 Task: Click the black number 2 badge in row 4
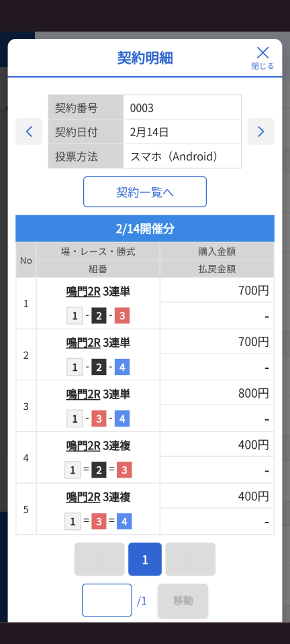click(x=99, y=470)
